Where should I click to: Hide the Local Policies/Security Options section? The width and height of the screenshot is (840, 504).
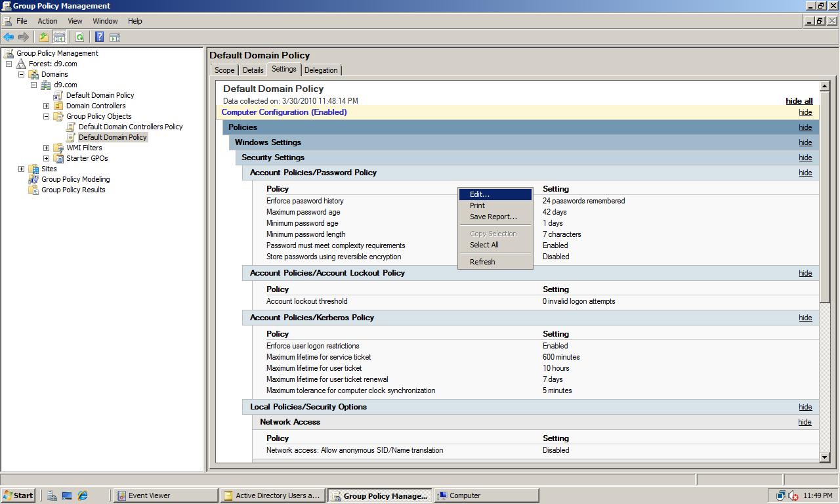point(805,407)
